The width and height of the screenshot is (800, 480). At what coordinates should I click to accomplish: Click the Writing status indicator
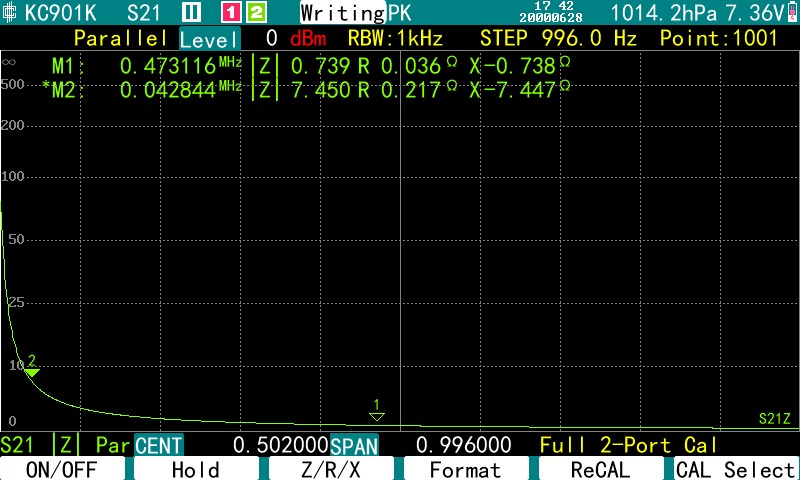pos(342,12)
